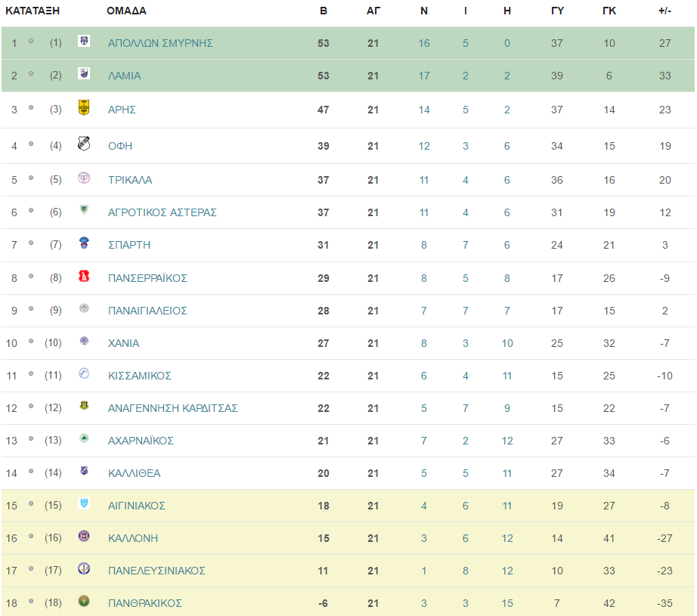The image size is (697, 616).
Task: Click the position dot beside ΧΑΝΙΑ rank
Action: point(31,342)
